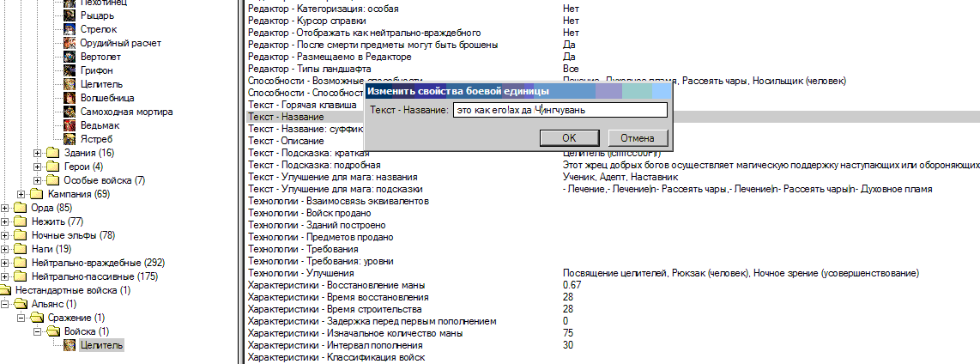
Task: Select the Стрелок unit icon
Action: pos(70,29)
